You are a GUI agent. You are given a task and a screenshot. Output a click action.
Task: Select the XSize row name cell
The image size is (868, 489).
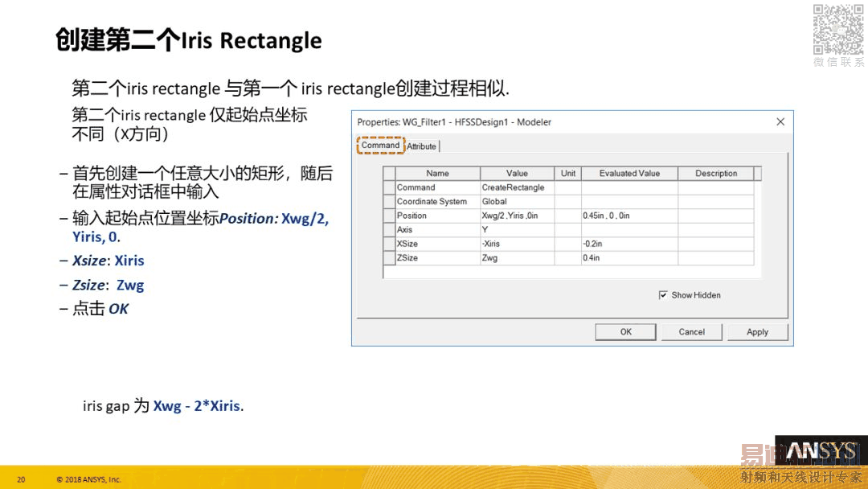point(437,244)
